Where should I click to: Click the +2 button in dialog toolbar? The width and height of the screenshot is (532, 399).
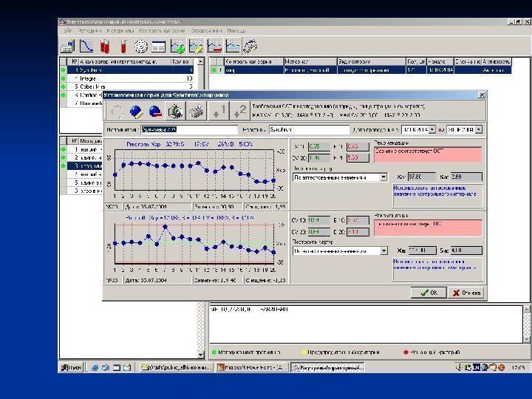point(239,111)
